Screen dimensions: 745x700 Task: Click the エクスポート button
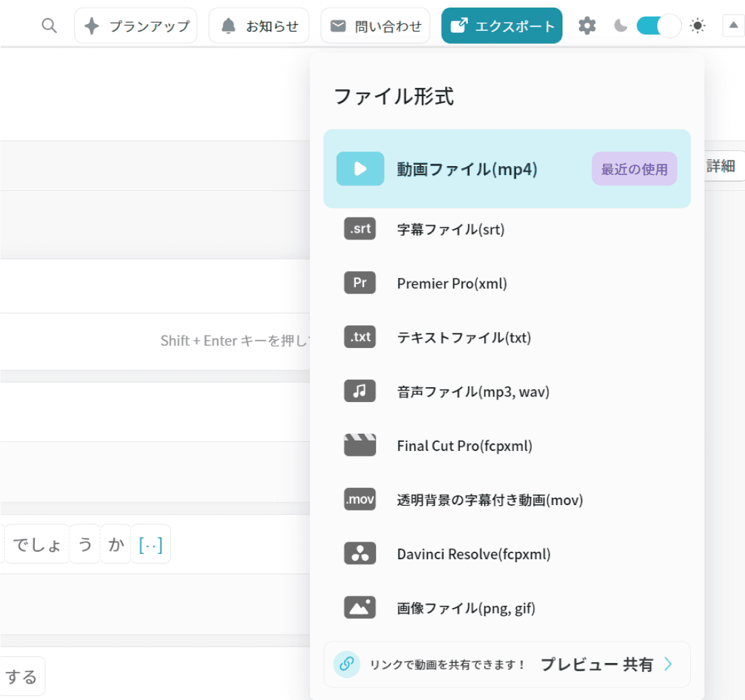tap(501, 26)
